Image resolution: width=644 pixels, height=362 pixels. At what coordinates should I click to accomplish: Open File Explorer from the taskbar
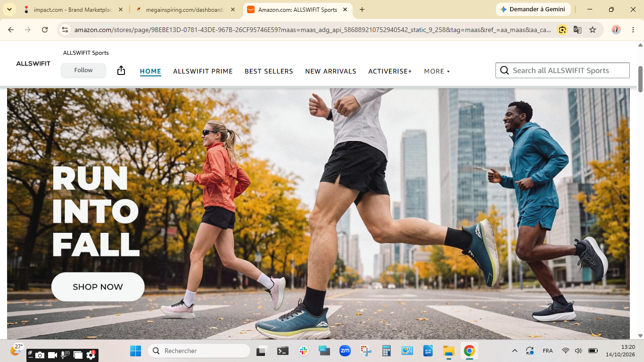point(448,351)
